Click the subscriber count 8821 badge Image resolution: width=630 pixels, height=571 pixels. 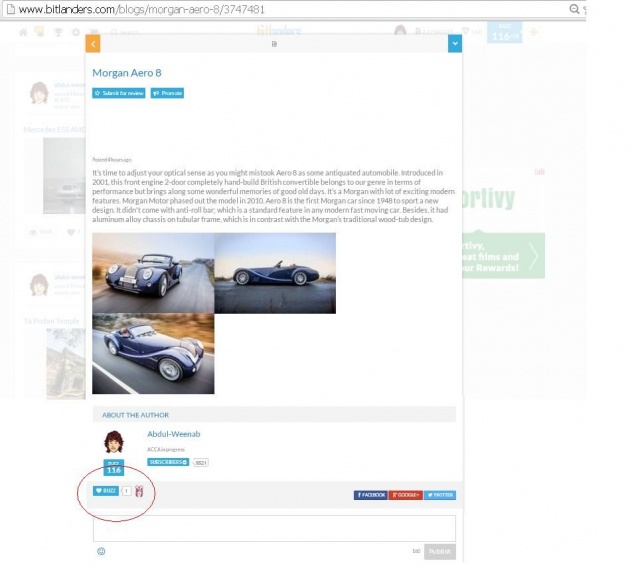click(200, 463)
